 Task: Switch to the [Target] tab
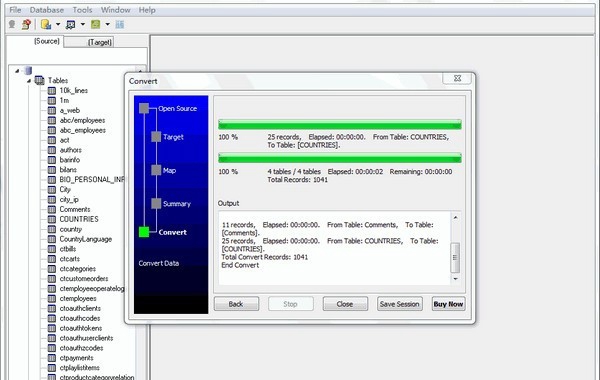pos(100,42)
